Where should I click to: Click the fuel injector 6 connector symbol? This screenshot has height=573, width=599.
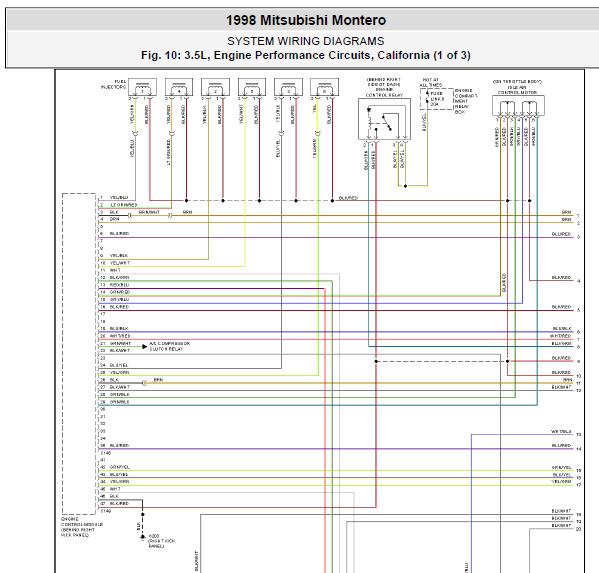point(324,87)
